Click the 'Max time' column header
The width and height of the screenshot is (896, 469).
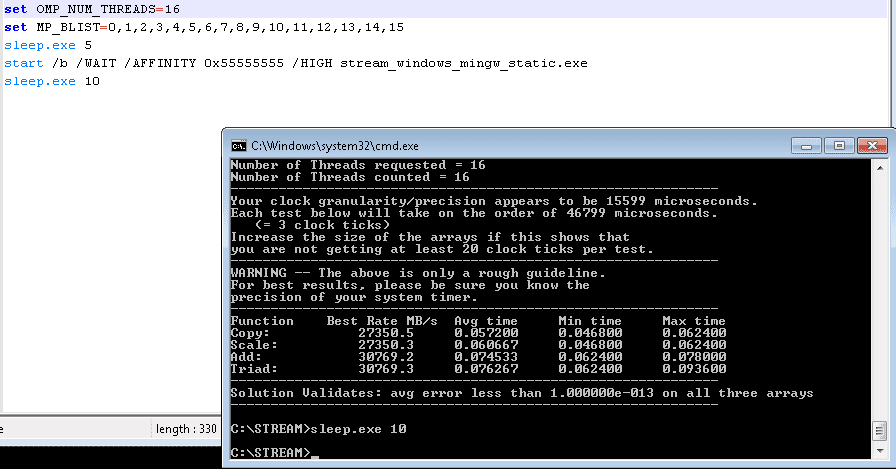(694, 321)
